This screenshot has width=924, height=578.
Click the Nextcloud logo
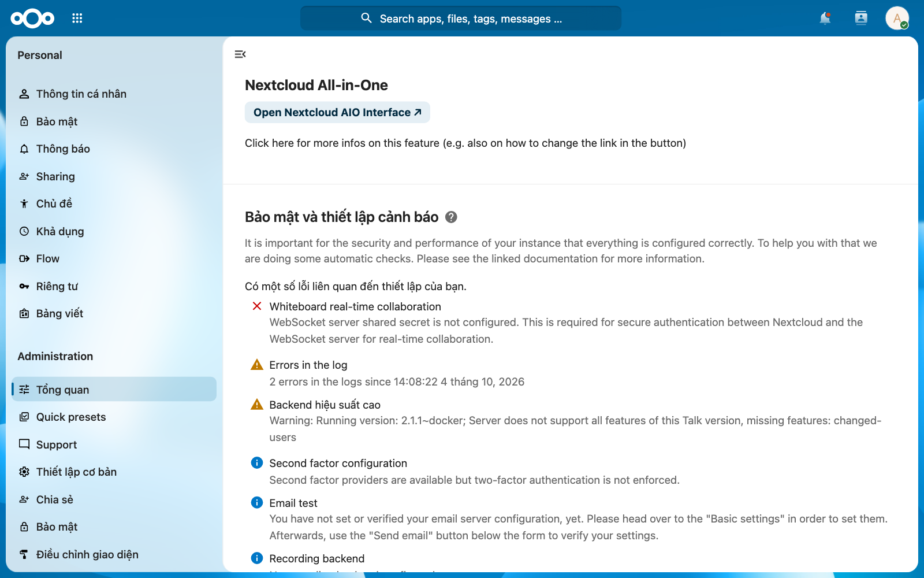(x=32, y=18)
